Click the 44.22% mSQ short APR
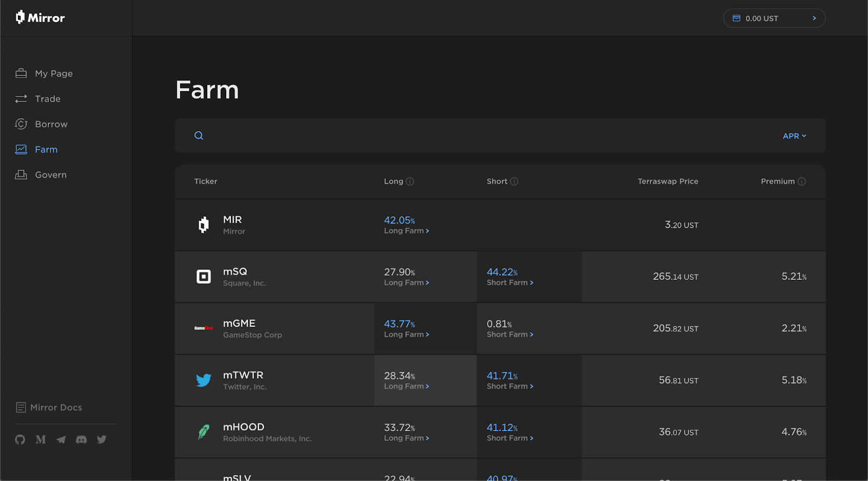This screenshot has height=481, width=868. (x=502, y=272)
